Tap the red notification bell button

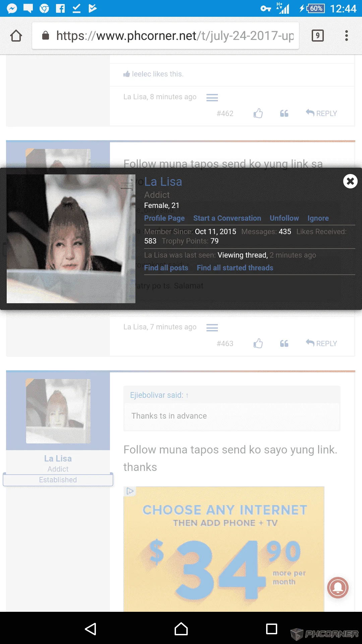pos(338,587)
